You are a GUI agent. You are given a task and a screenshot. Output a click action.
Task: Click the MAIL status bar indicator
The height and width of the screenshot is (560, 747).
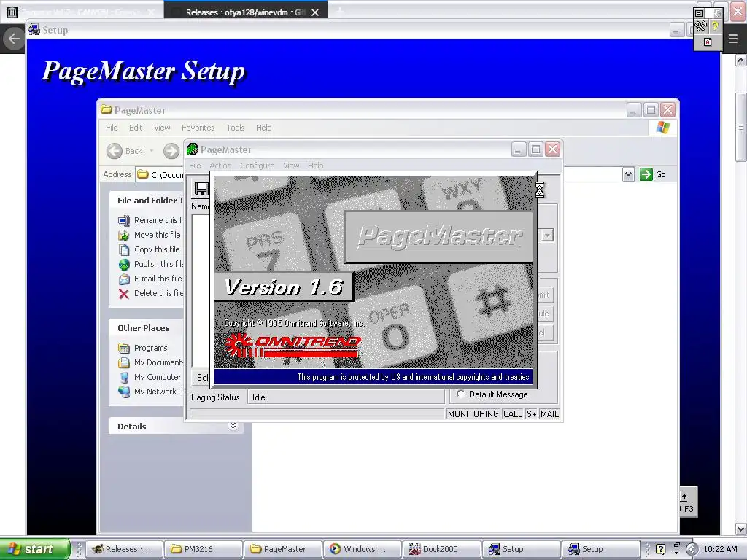549,414
